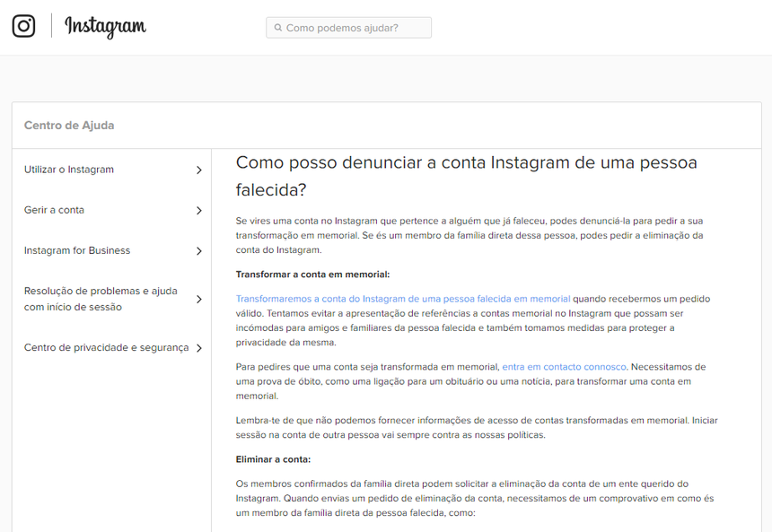Open the Centro de Ajuda home
This screenshot has width=772, height=532.
point(69,126)
